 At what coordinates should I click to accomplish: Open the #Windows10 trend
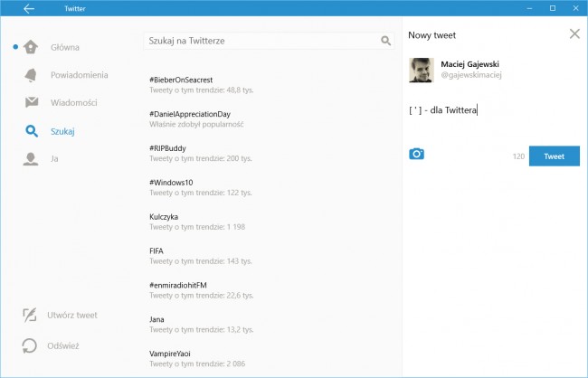tap(171, 183)
